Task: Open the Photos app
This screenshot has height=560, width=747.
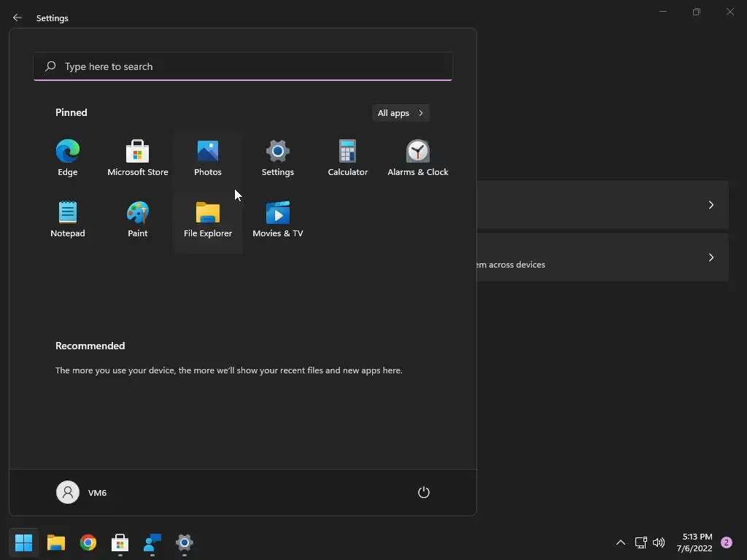Action: pos(208,158)
